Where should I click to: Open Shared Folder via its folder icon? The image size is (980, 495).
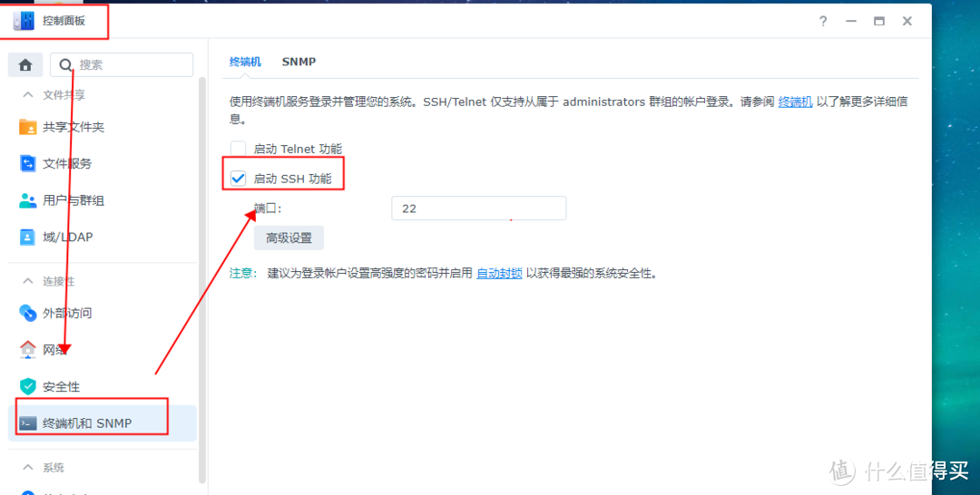coord(28,127)
